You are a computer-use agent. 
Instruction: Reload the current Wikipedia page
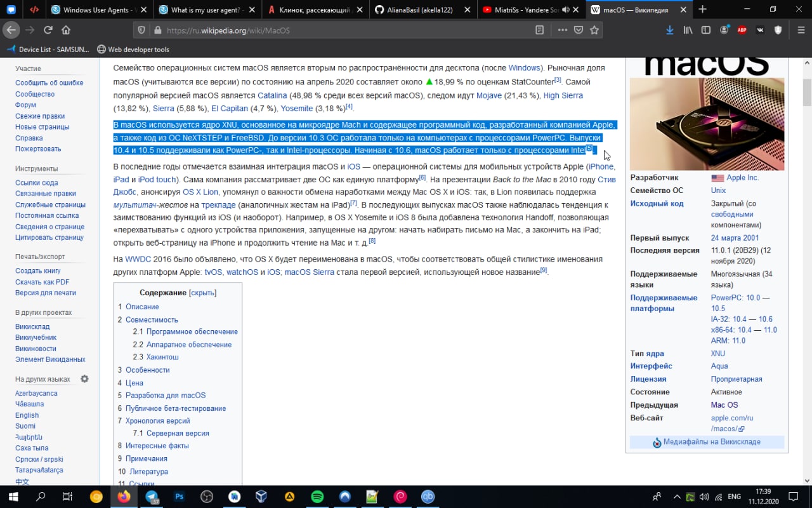point(48,30)
